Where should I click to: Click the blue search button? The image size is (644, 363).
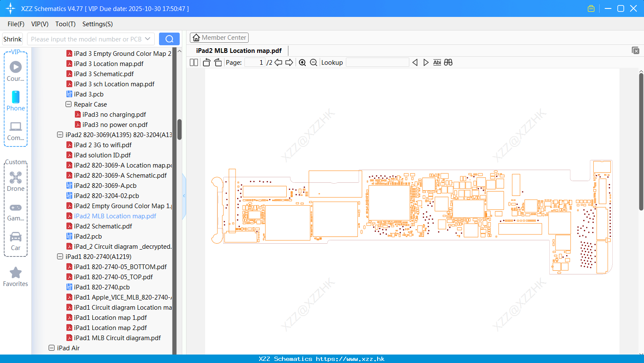169,39
